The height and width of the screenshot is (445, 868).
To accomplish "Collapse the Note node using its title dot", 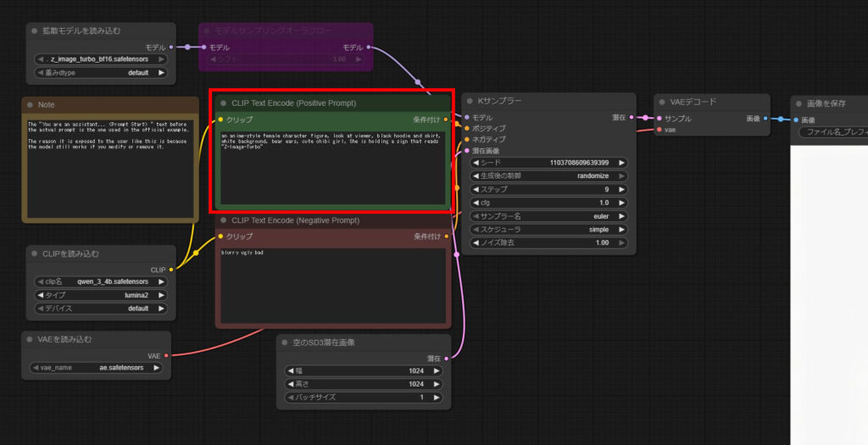I will (31, 105).
